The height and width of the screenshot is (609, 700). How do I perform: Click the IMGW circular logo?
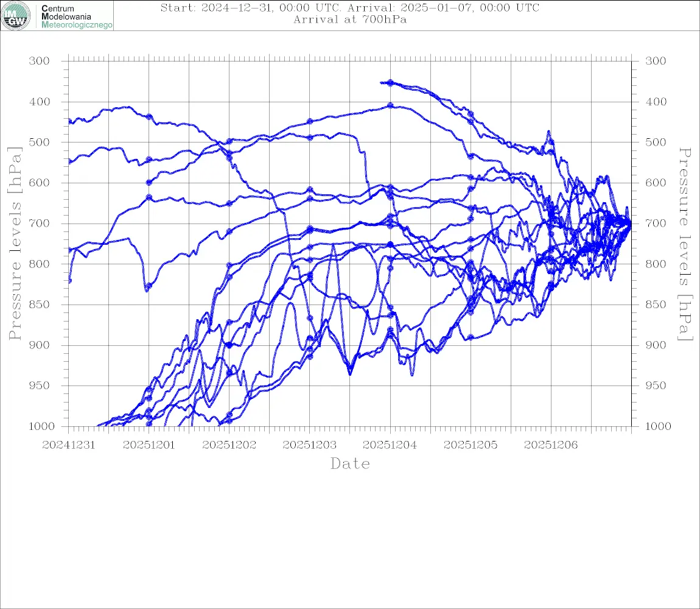[16, 16]
